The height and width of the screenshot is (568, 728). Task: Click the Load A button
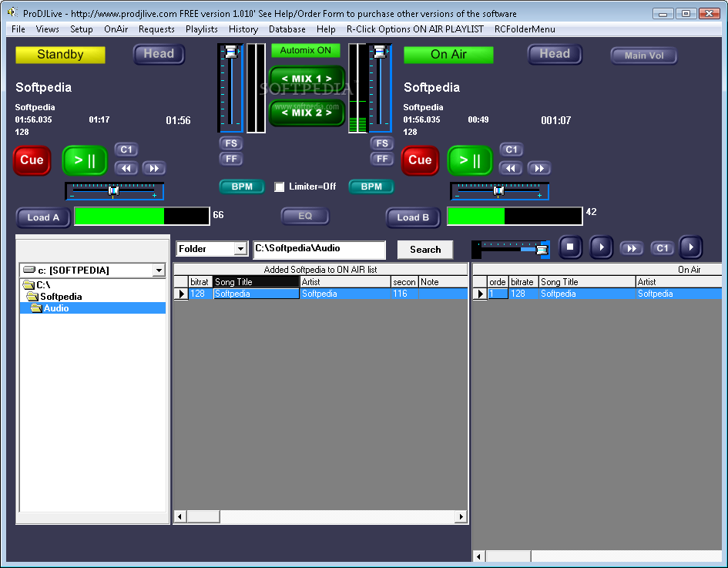[x=43, y=217]
